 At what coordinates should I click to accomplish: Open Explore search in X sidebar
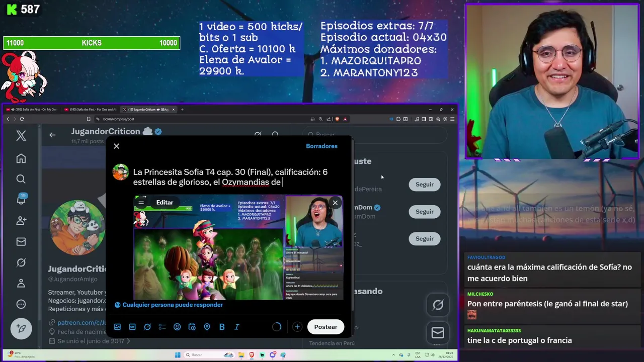tap(21, 179)
